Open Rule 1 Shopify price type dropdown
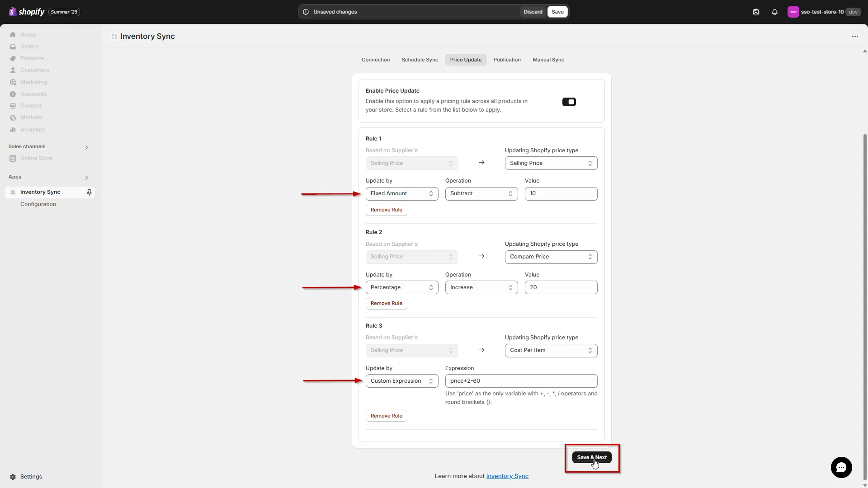The height and width of the screenshot is (488, 868). point(551,163)
